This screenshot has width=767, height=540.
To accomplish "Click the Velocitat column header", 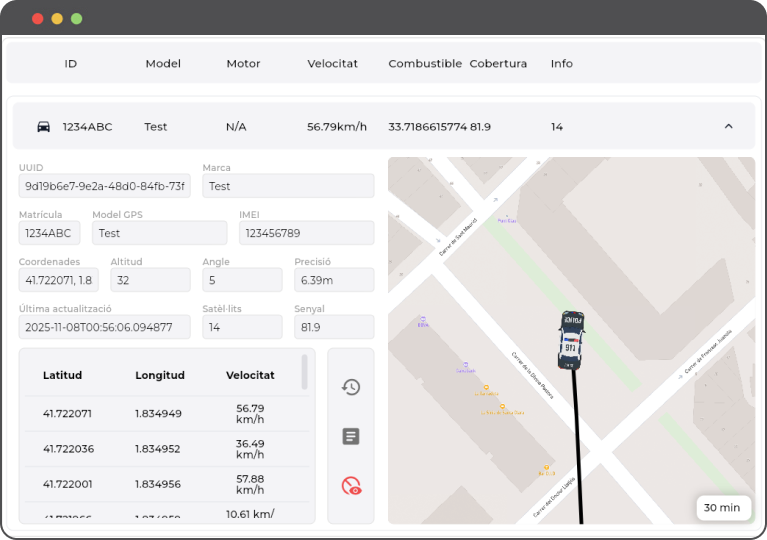I will pyautogui.click(x=332, y=64).
